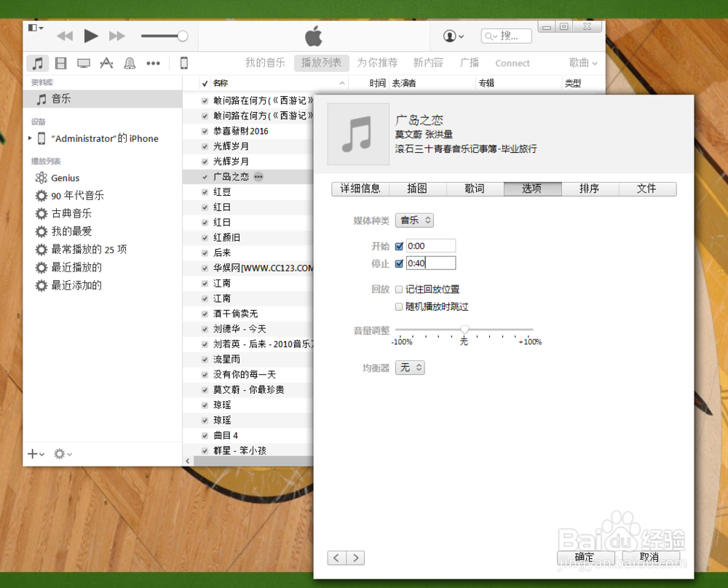Select 音乐 in the library sidebar

(x=103, y=99)
